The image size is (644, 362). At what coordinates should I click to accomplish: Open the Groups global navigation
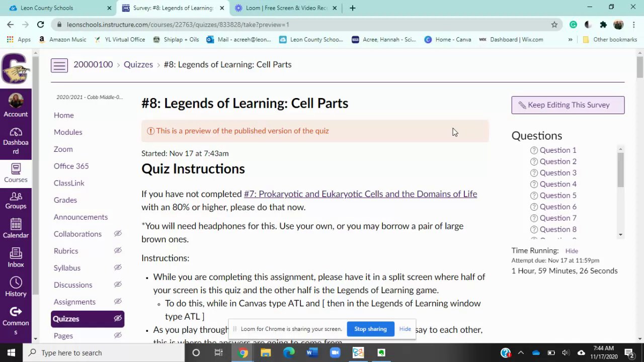16,200
